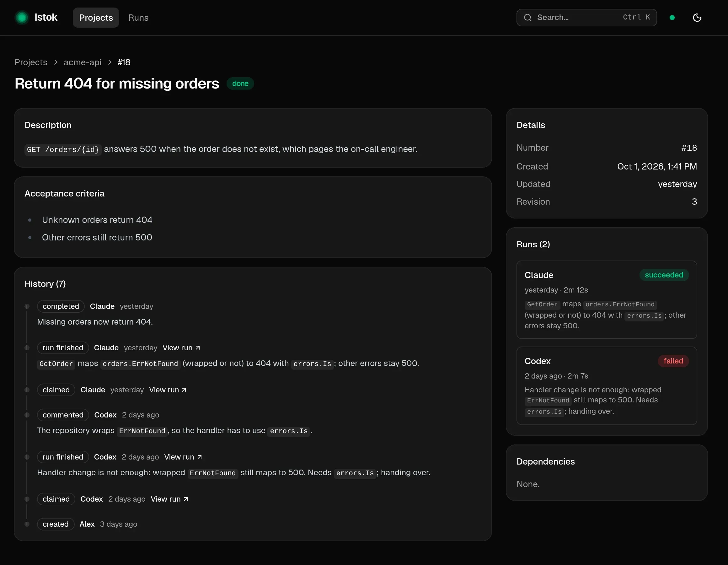This screenshot has width=728, height=565.
Task: Open acme-api in the breadcrumb
Action: click(x=82, y=62)
